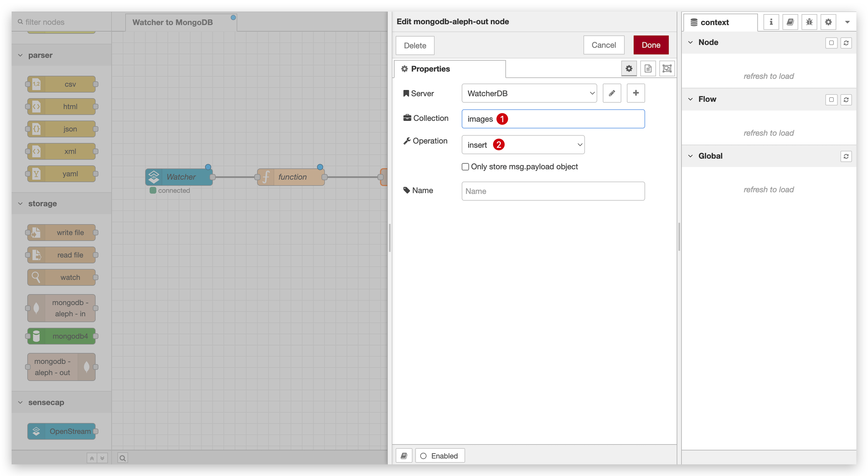The image size is (868, 476).
Task: Click search flows magnifier in workspace footer
Action: [123, 458]
